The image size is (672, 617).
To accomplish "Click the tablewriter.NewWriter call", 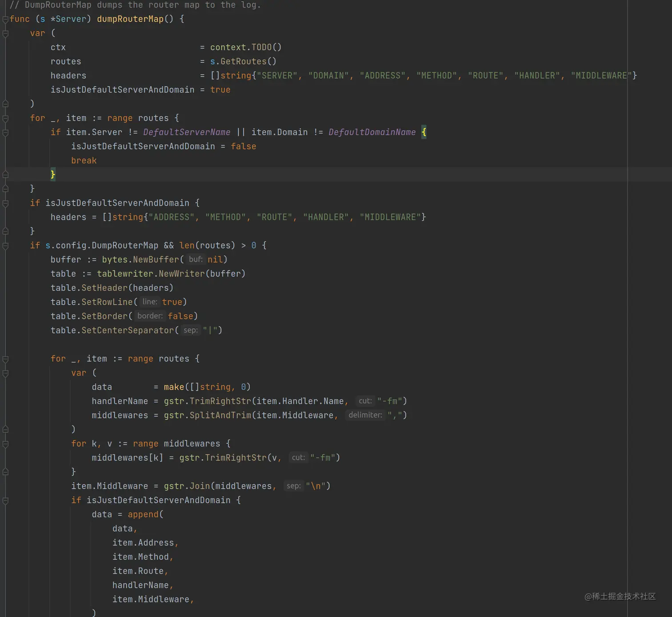I will tap(151, 274).
